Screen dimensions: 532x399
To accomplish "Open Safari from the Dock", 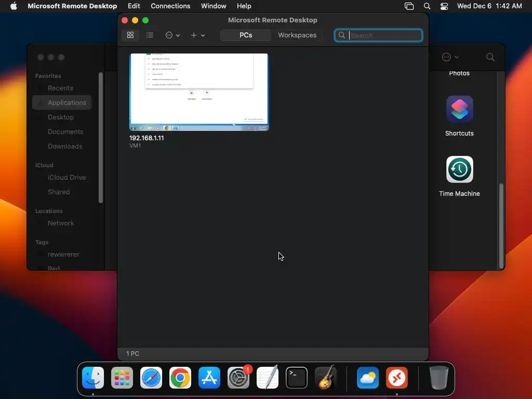I will 151,378.
